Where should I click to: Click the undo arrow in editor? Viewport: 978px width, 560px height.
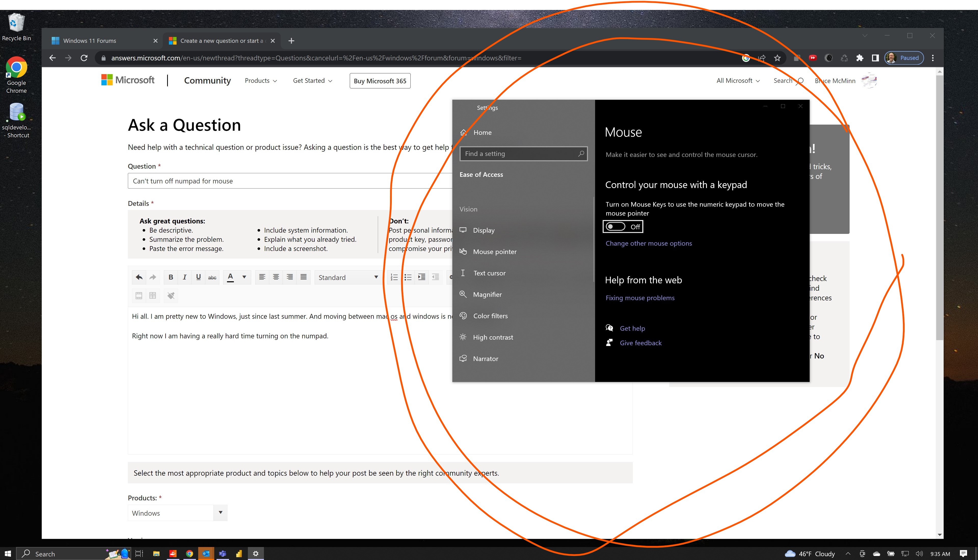point(139,277)
